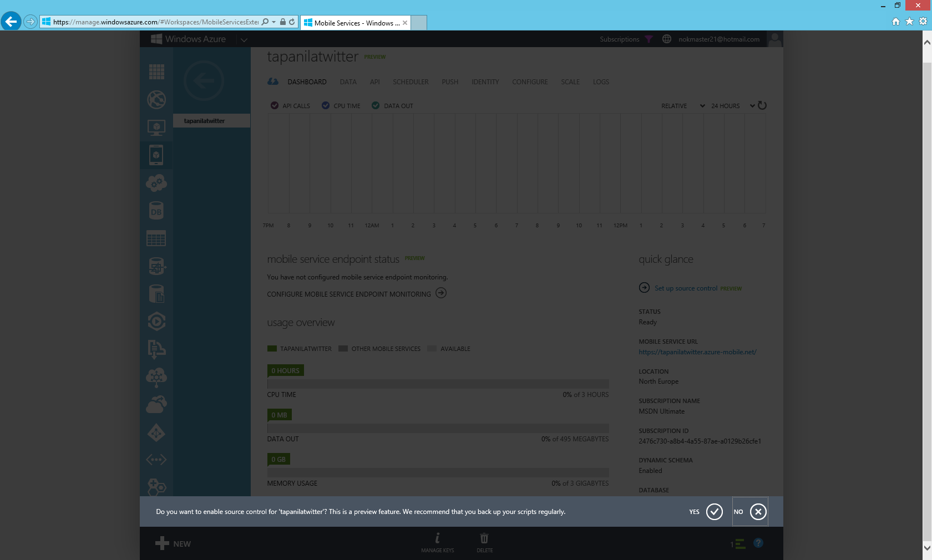Click the scrollbar up arrow

click(x=927, y=42)
